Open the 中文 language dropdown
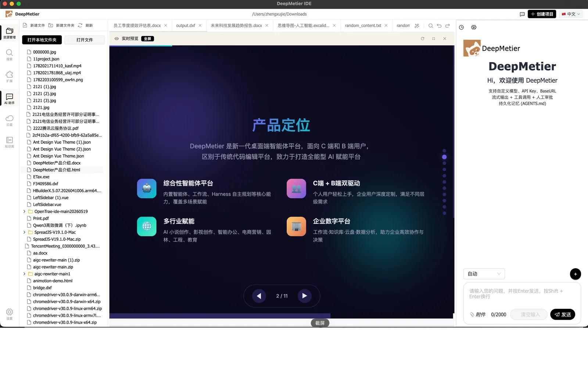The image size is (588, 368). tap(571, 14)
